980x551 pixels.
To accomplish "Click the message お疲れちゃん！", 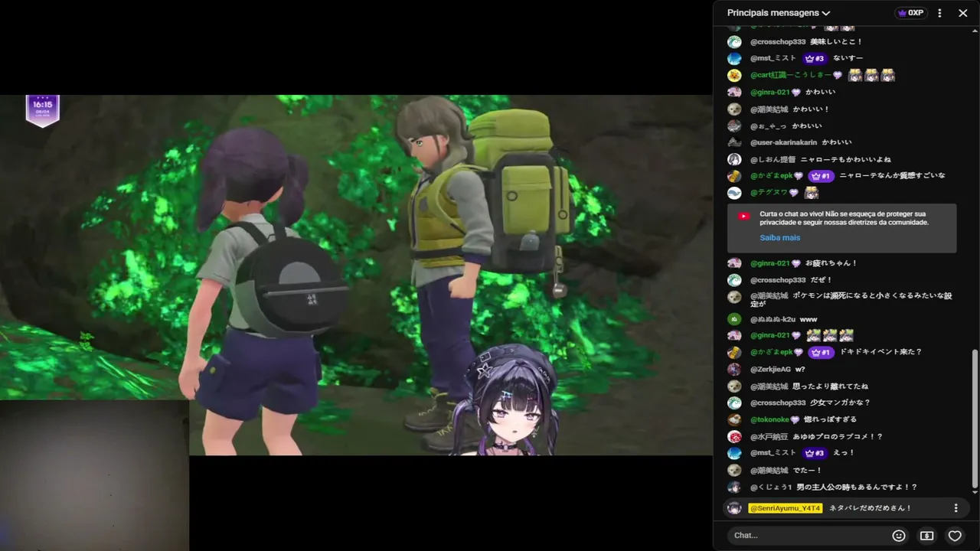I will [831, 263].
